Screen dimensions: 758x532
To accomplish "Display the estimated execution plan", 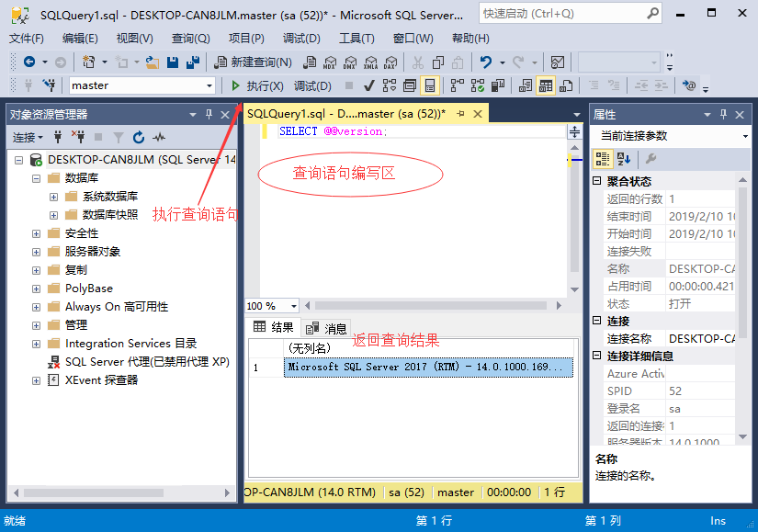I will coord(390,85).
